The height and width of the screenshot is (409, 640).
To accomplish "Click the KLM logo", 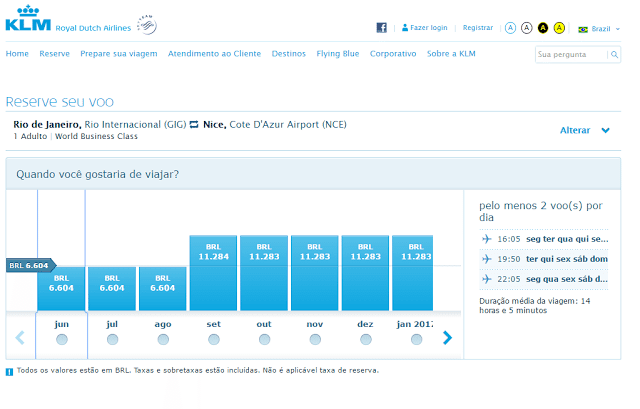I will pos(28,18).
